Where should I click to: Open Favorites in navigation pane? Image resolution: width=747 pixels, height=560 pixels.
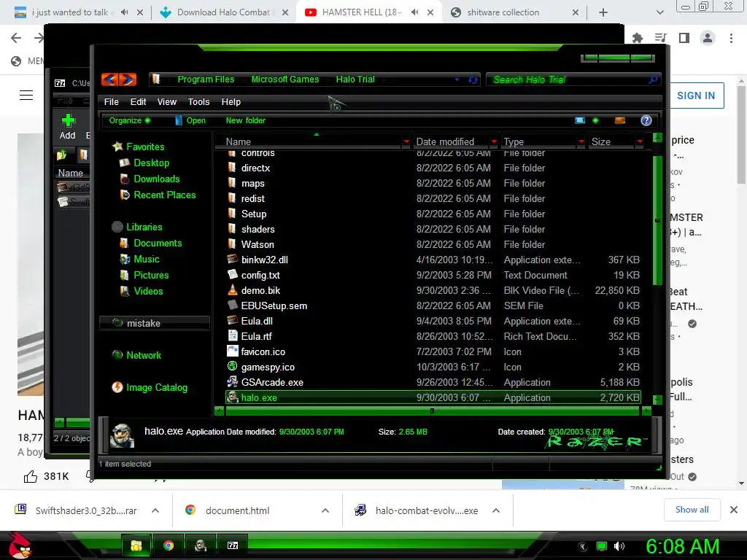point(145,147)
